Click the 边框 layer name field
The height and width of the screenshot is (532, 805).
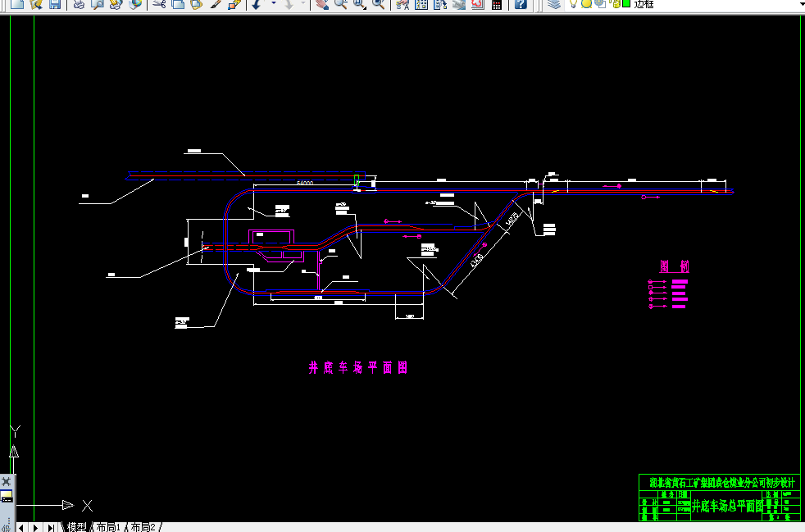pos(644,4)
